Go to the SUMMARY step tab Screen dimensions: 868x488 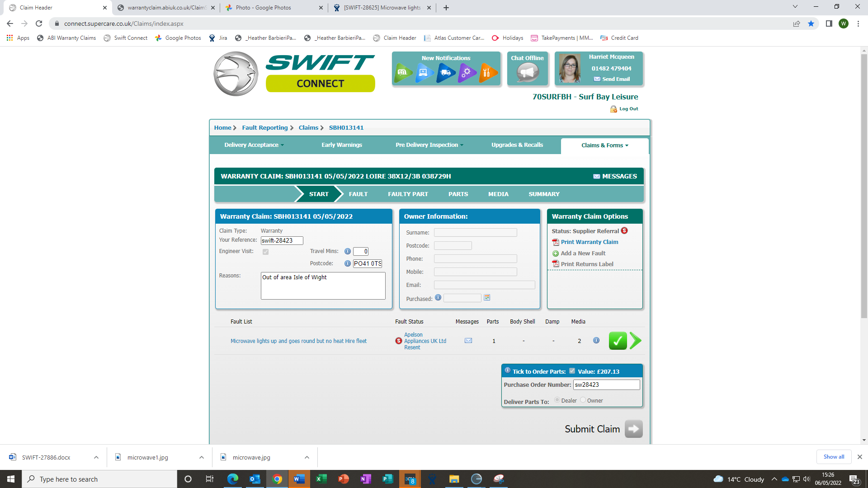[x=544, y=194]
